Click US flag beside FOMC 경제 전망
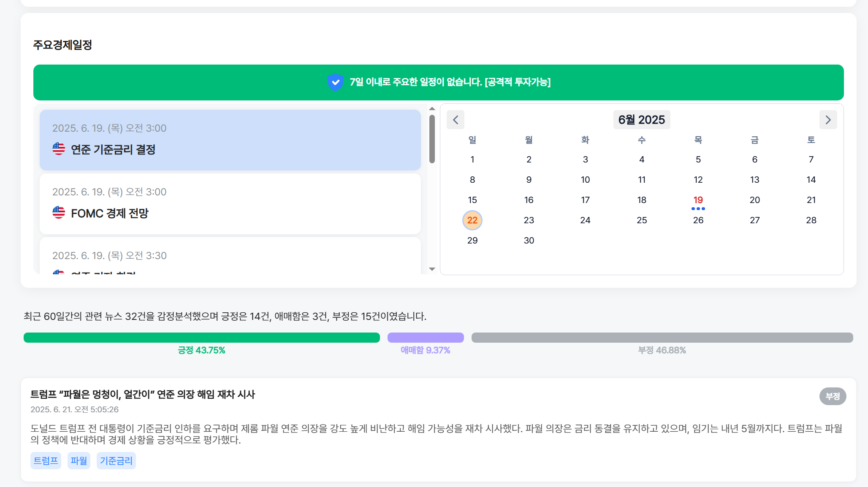This screenshot has width=868, height=487. point(59,213)
